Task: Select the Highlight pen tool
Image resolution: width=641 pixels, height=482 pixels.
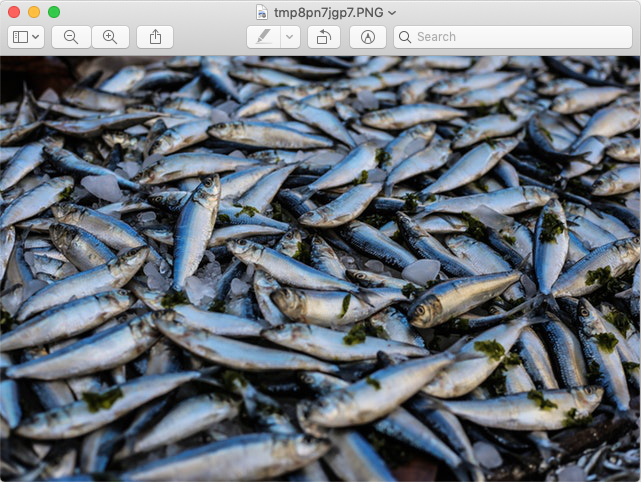Action: pos(264,37)
